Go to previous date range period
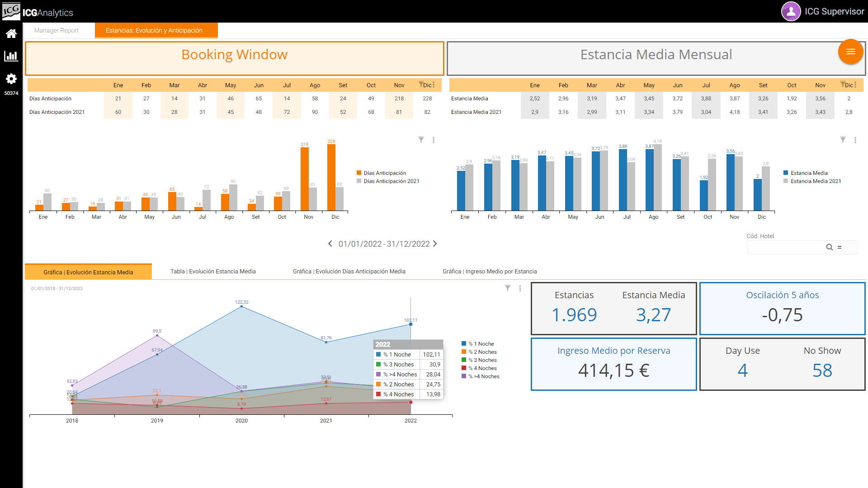This screenshot has height=488, width=868. (x=330, y=244)
